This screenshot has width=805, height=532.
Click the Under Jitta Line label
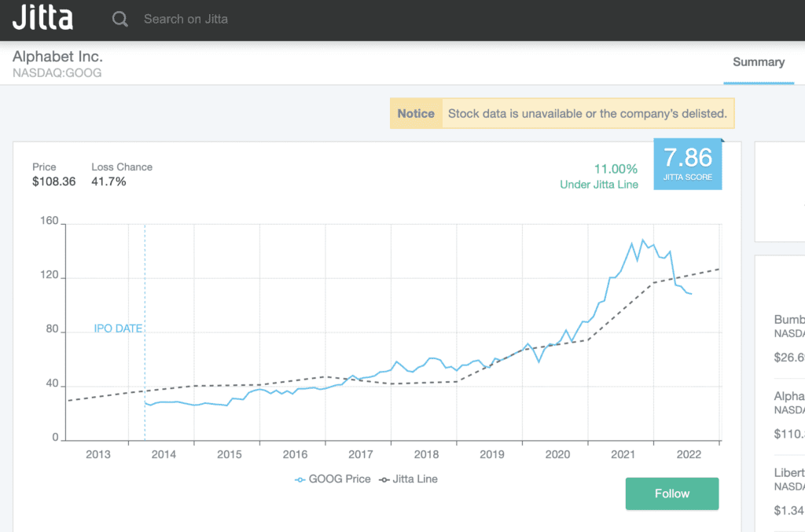[x=599, y=185]
